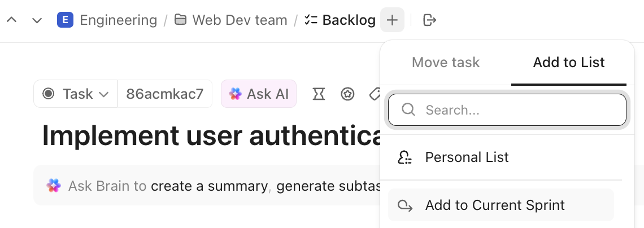Image resolution: width=644 pixels, height=228 pixels.
Task: Switch to the Move task tab
Action: point(446,62)
